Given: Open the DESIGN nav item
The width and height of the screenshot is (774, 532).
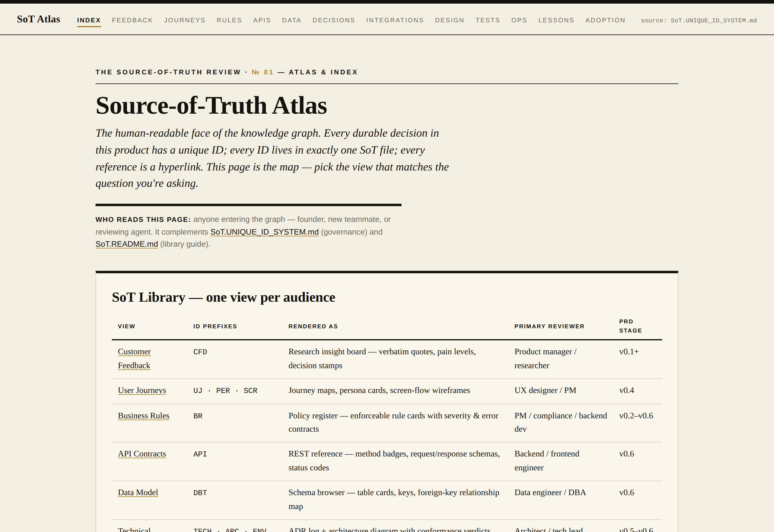Looking at the screenshot, I should point(450,20).
